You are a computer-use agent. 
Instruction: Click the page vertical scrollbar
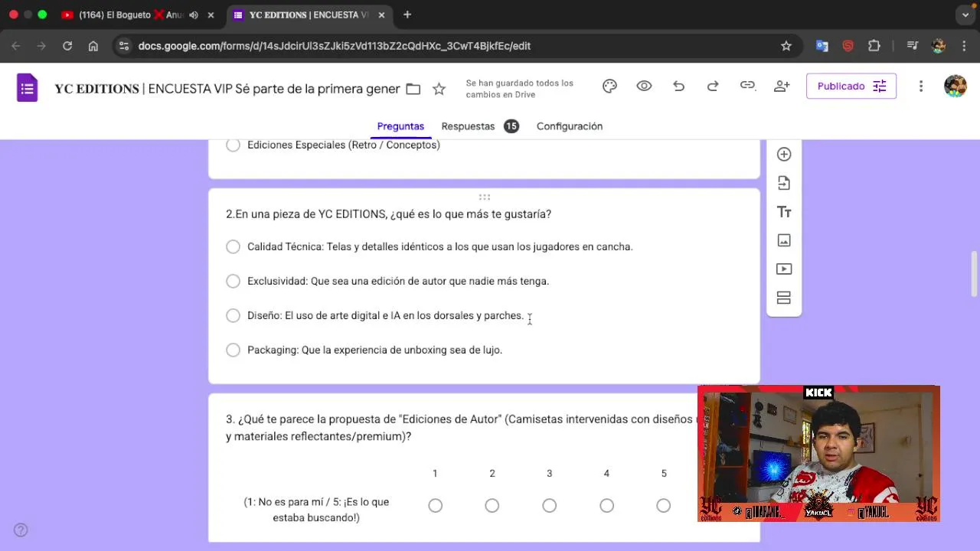[975, 273]
